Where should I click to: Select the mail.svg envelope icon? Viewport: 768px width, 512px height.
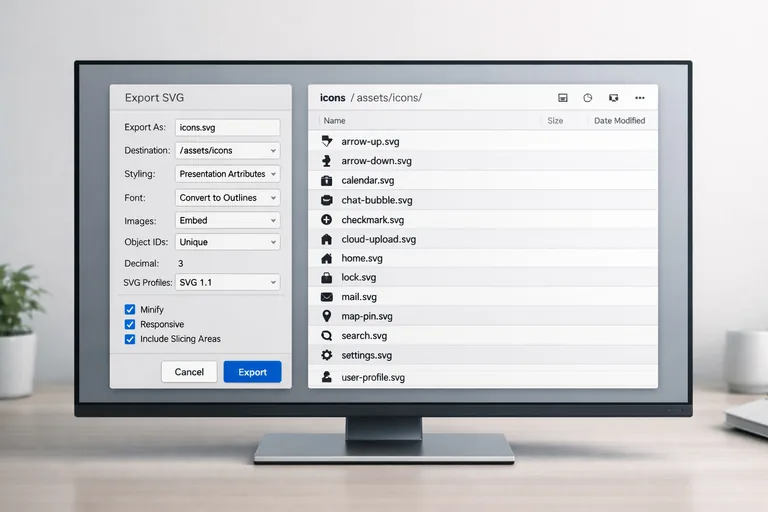coord(327,297)
